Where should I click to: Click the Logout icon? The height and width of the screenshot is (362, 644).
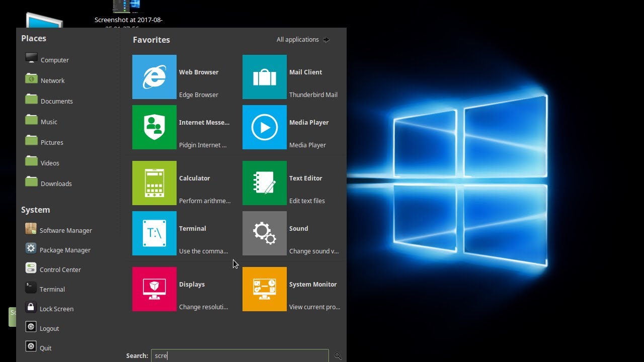point(31,327)
